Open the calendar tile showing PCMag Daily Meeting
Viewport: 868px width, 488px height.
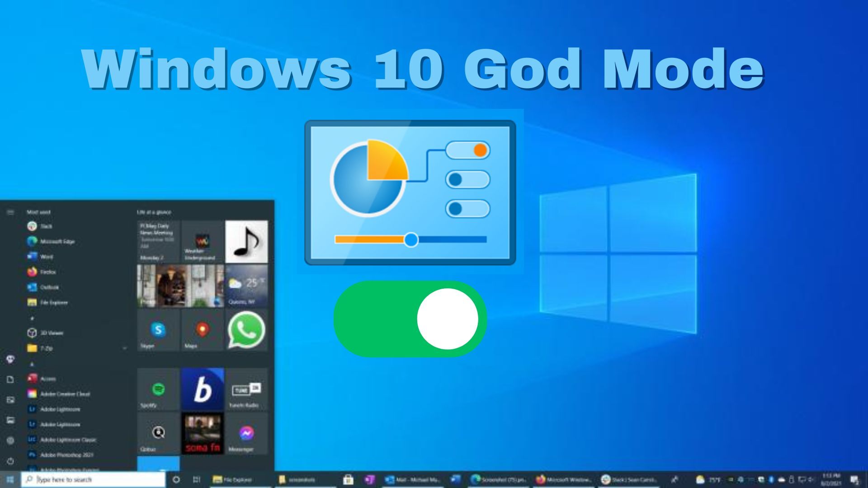[158, 241]
